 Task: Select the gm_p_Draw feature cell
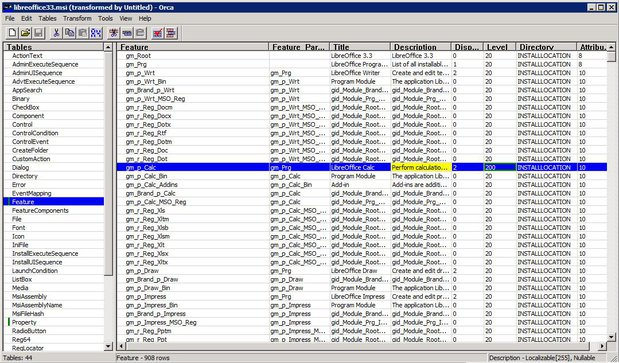click(193, 271)
